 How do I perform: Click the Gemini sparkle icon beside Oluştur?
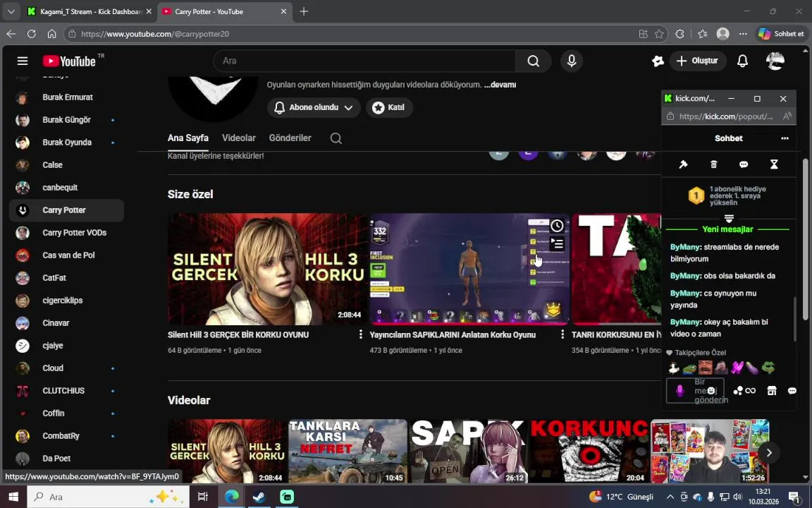coord(658,61)
